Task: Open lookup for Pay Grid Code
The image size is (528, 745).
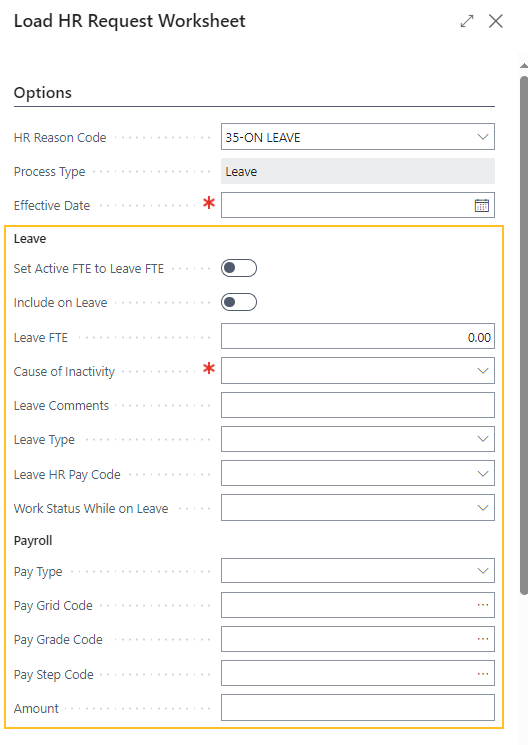Action: (483, 605)
